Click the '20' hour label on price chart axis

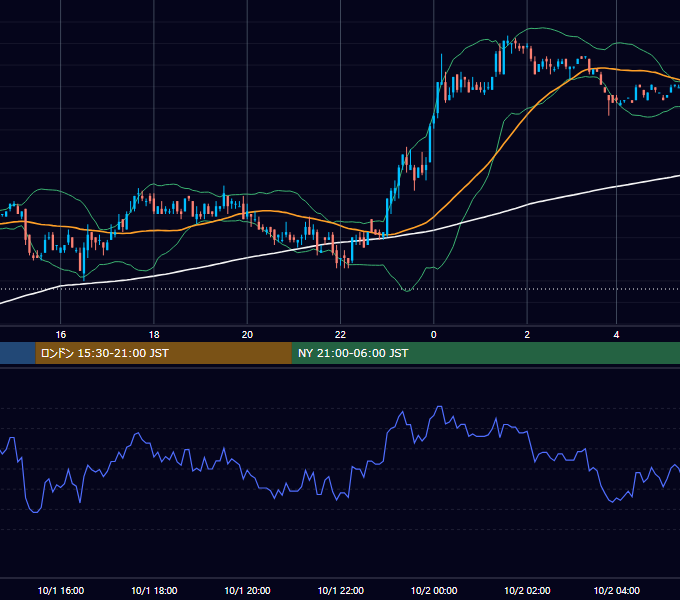[247, 335]
